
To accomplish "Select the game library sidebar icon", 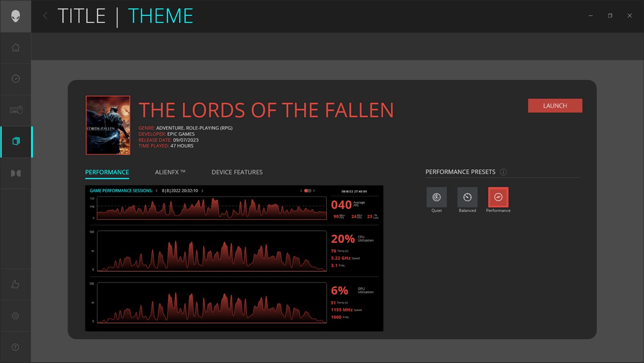I will coord(16,141).
